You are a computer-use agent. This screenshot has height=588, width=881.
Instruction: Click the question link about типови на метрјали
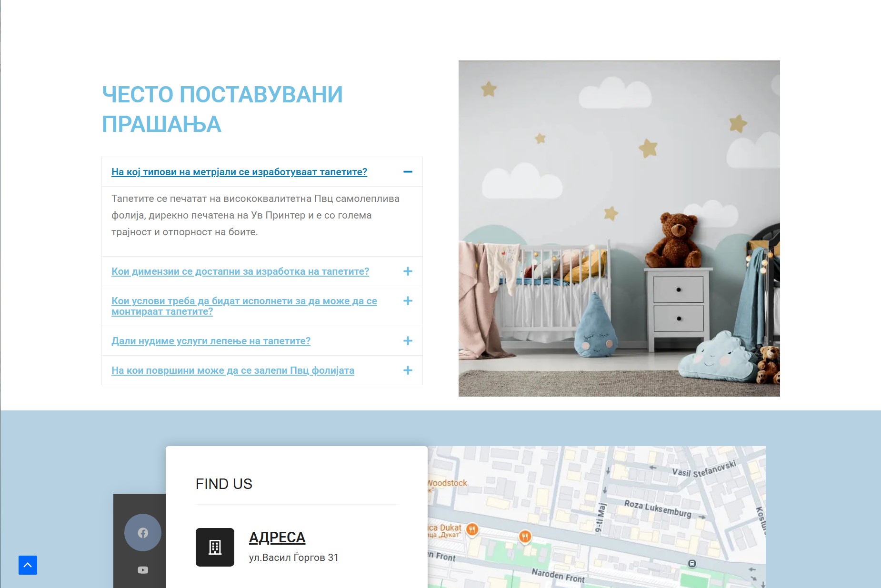pos(239,172)
